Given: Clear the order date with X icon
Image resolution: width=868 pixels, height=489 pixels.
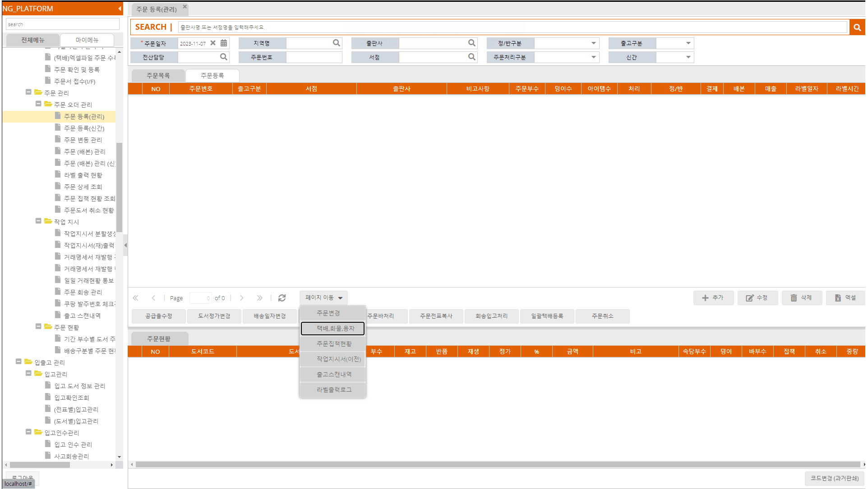Looking at the screenshot, I should tap(213, 43).
